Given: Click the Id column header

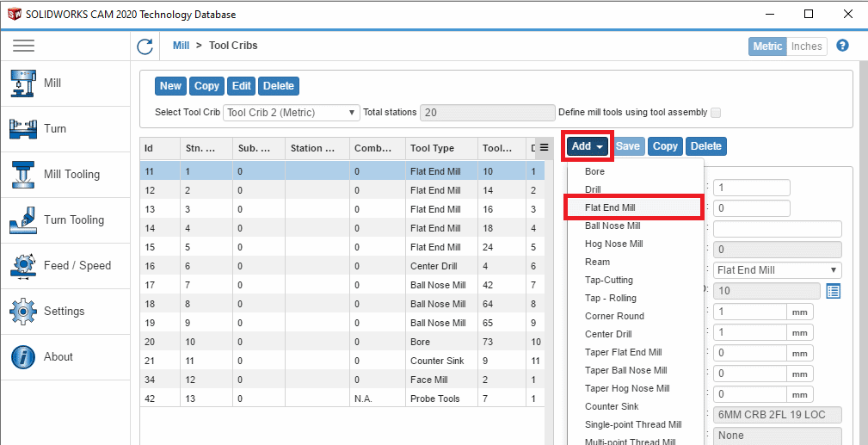Looking at the screenshot, I should pyautogui.click(x=159, y=148).
